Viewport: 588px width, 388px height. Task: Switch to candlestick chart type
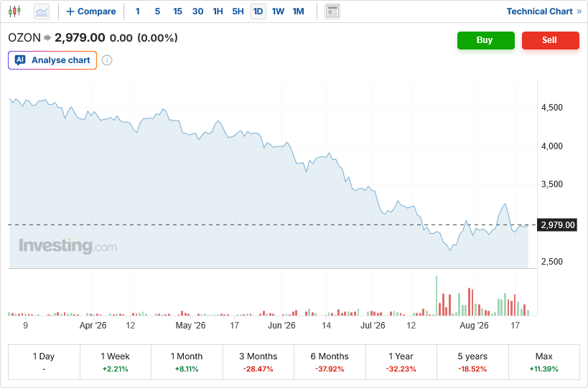point(14,11)
